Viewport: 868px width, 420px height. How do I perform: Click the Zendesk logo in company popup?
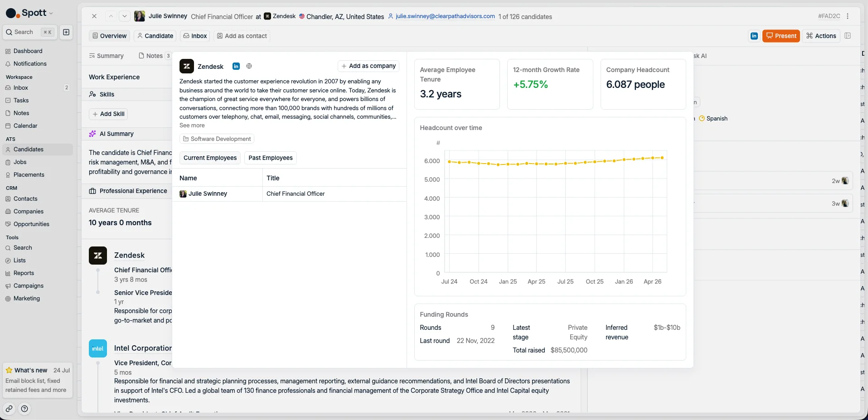[x=187, y=66]
